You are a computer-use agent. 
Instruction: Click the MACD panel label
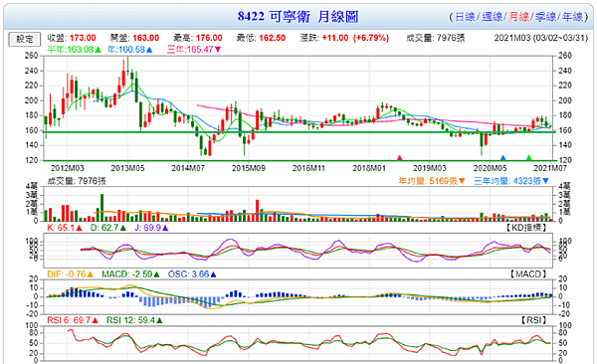[528, 274]
